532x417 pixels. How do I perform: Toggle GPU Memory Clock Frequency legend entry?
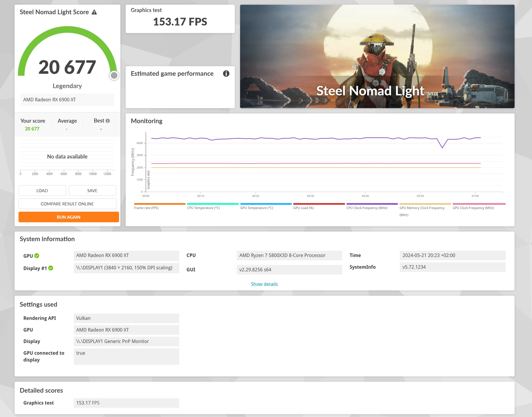click(x=422, y=208)
